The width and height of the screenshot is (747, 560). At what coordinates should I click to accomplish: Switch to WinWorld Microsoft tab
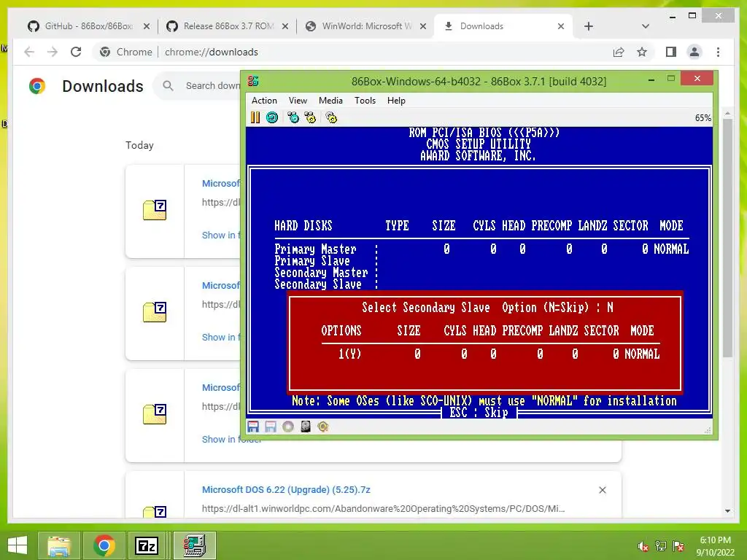(365, 26)
